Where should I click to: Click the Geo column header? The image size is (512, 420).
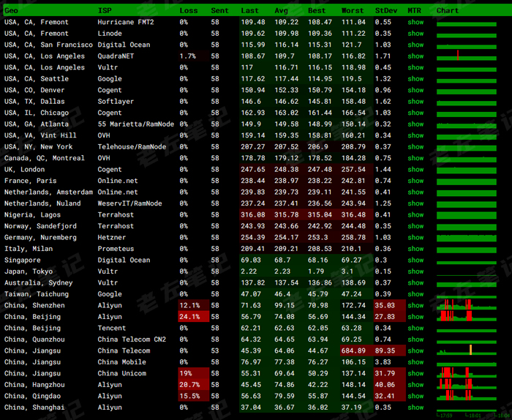point(11,10)
